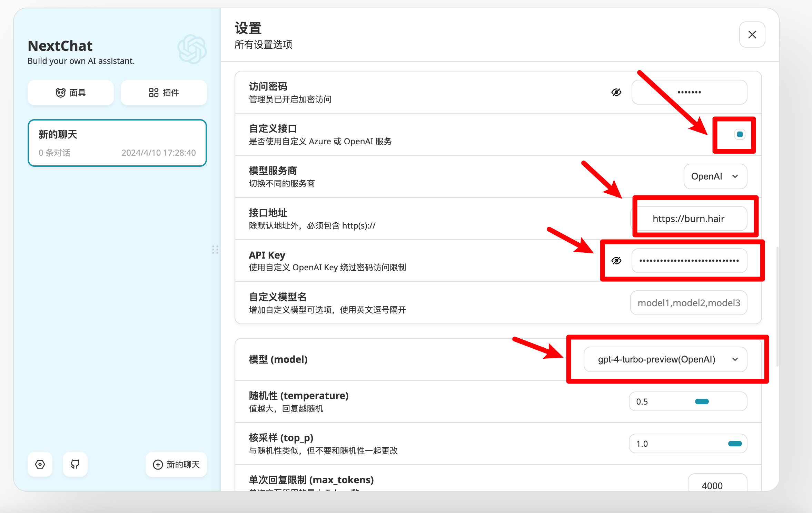Click the plus icon in new chat button
Image resolution: width=812 pixels, height=513 pixels.
pos(158,465)
